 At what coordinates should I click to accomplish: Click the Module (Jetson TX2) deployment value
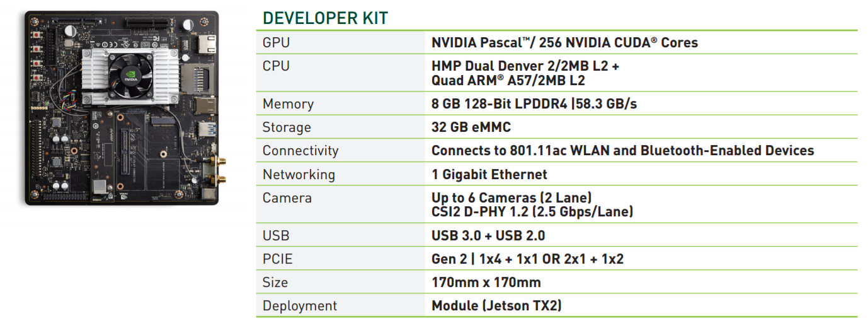[496, 305]
